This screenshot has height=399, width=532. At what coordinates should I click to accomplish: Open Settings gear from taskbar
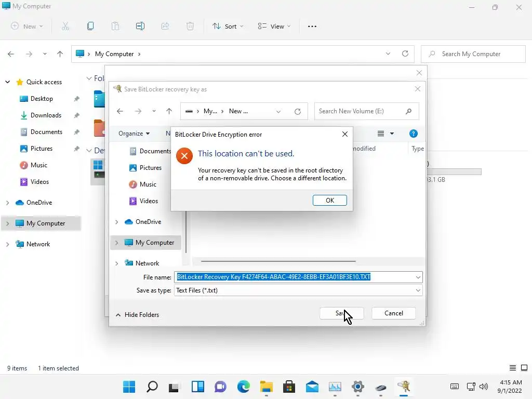(x=357, y=387)
